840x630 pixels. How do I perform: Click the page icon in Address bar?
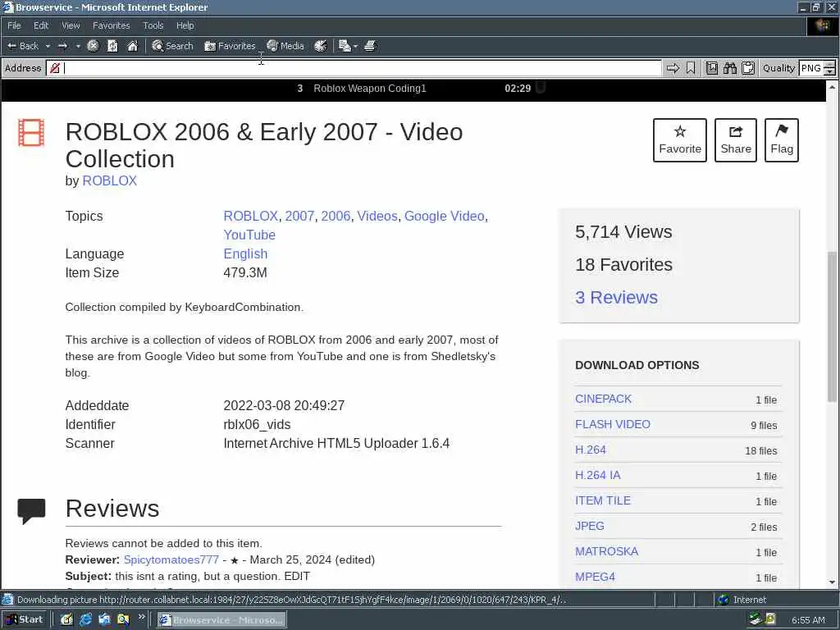[x=55, y=68]
